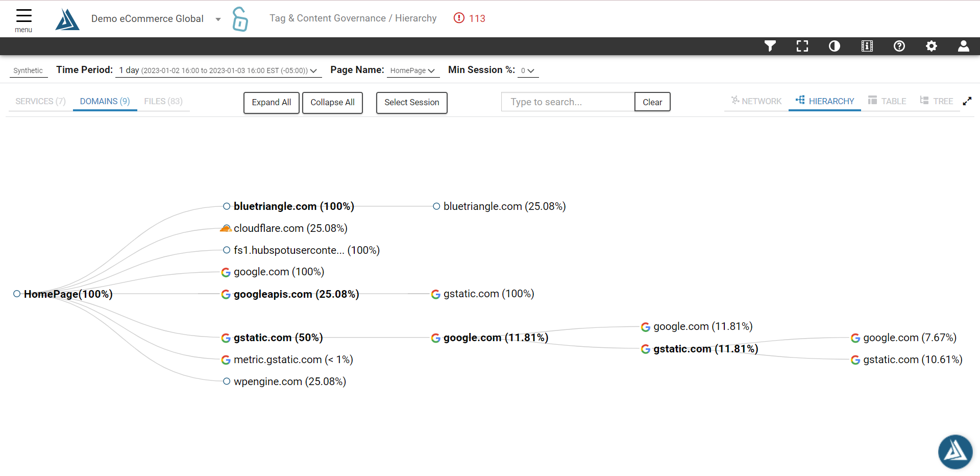Image resolution: width=980 pixels, height=476 pixels.
Task: Click the Clear button
Action: (652, 102)
